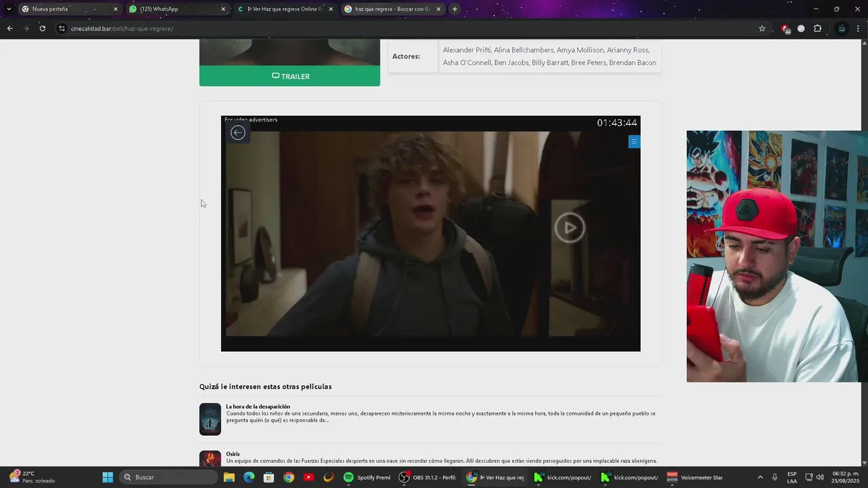Open Voicemeeter Standard from the taskbar
868x488 pixels.
[x=695, y=477]
